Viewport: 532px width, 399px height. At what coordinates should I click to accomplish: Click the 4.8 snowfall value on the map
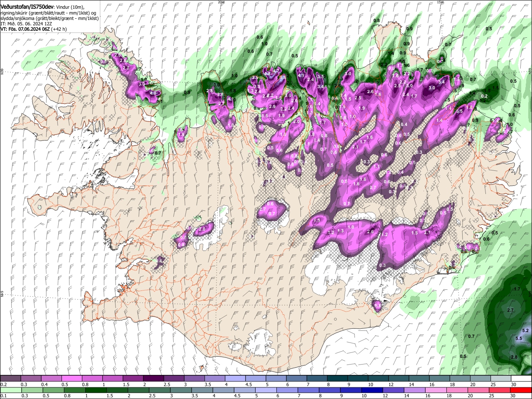pyautogui.click(x=268, y=74)
